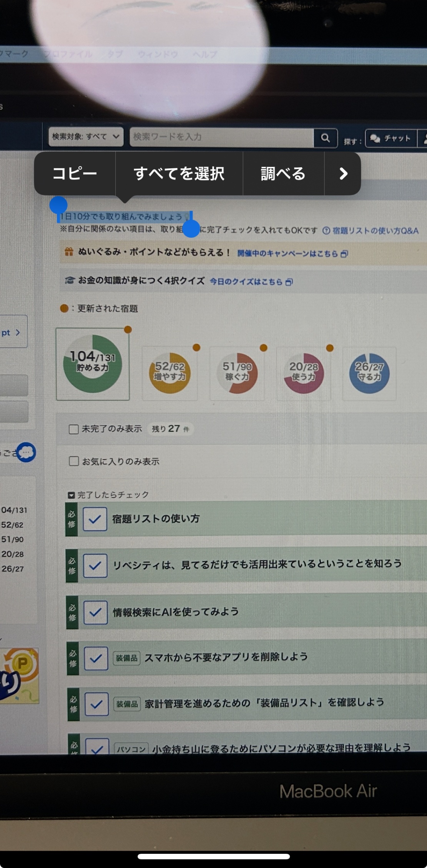Viewport: 427px width, 868px height.
Task: Choose すべてを選択 in the popup menu
Action: (x=179, y=173)
